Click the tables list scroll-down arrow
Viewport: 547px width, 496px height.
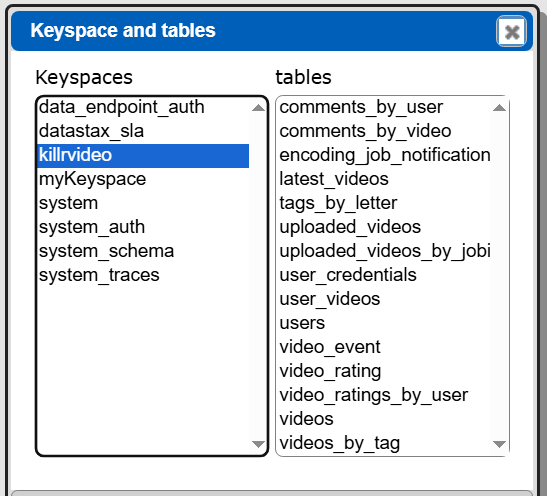[499, 444]
